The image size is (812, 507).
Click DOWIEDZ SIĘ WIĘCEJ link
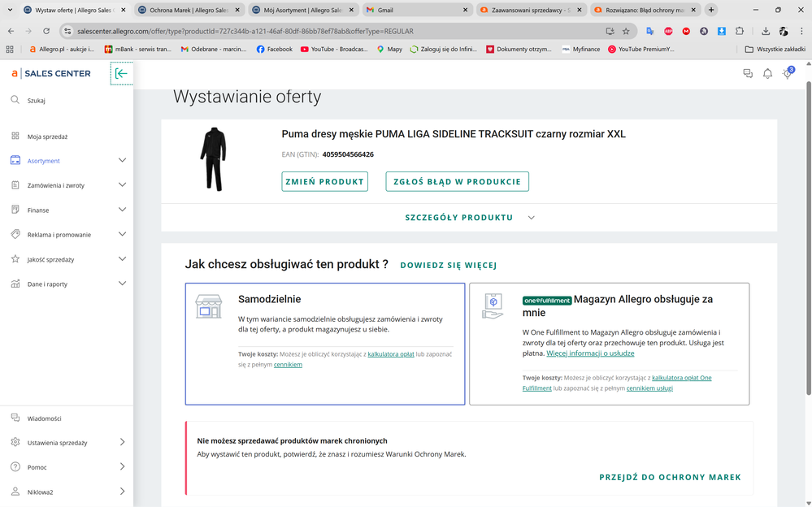pos(449,265)
